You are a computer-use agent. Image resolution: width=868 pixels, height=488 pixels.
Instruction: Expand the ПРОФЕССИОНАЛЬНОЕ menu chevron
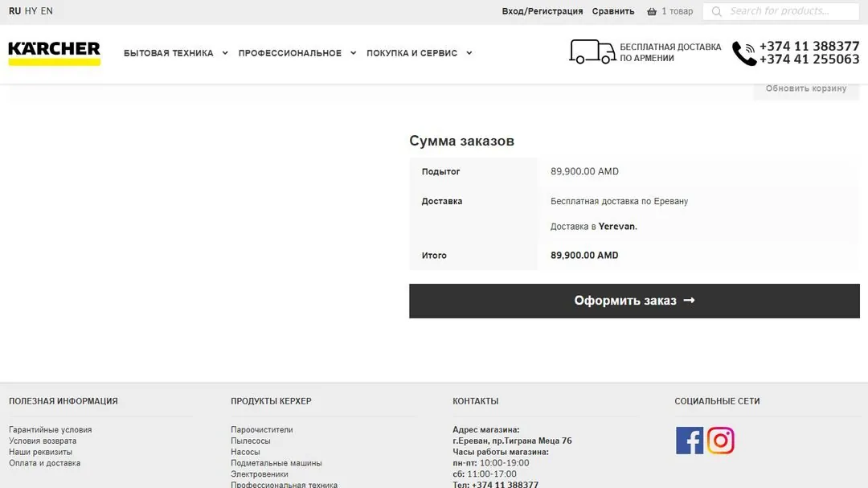[x=353, y=53]
